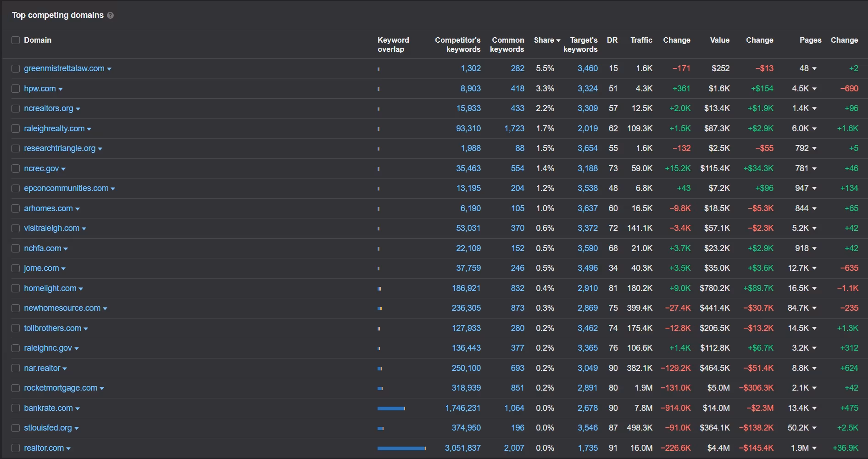Expand dropdown arrow beside greenmistrettalaw.com

click(x=109, y=69)
